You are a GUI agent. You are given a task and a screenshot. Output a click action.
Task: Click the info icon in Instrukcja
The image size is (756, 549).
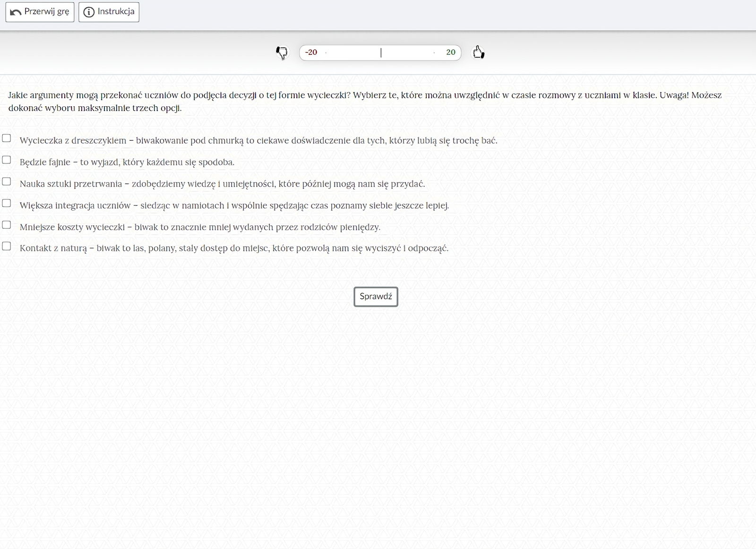pyautogui.click(x=89, y=12)
